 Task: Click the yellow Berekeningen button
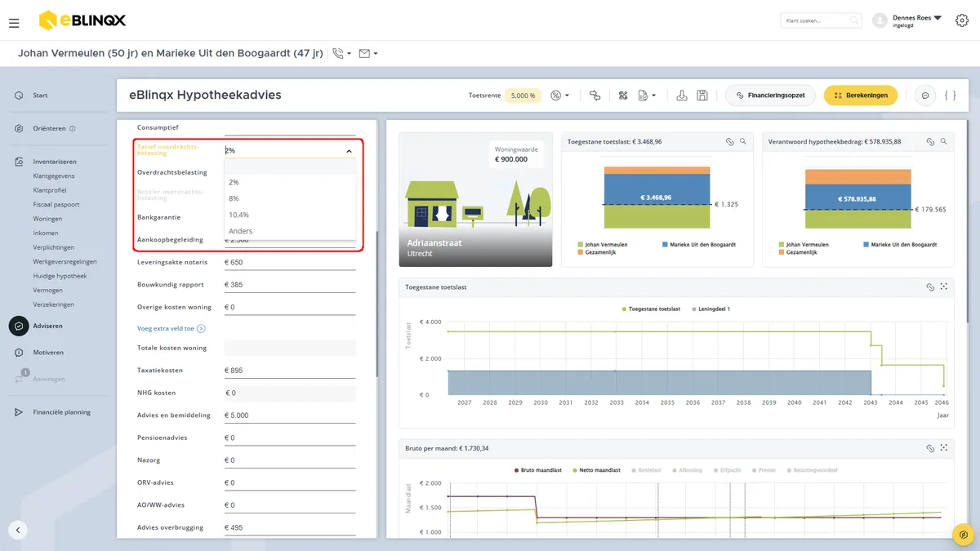[x=861, y=96]
